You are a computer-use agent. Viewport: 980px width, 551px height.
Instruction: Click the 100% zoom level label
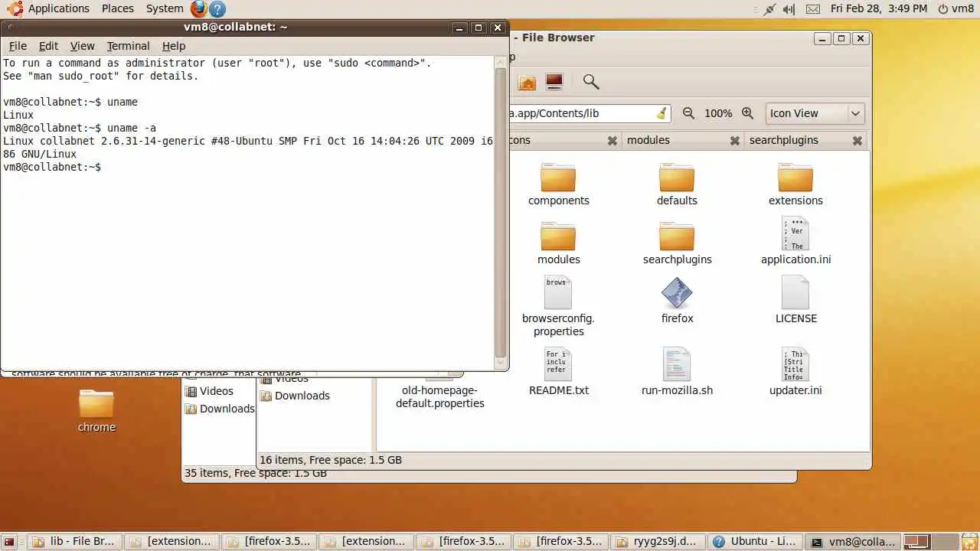pos(718,113)
